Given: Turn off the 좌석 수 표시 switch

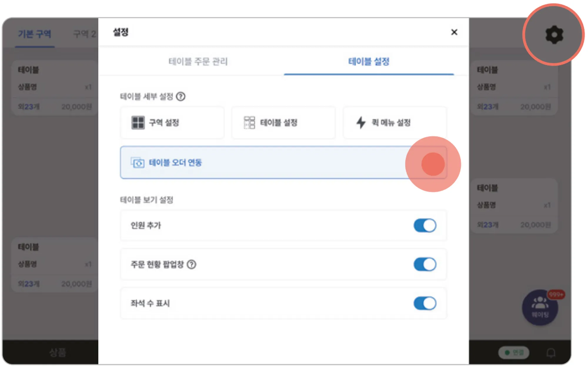Looking at the screenshot, I should 425,303.
